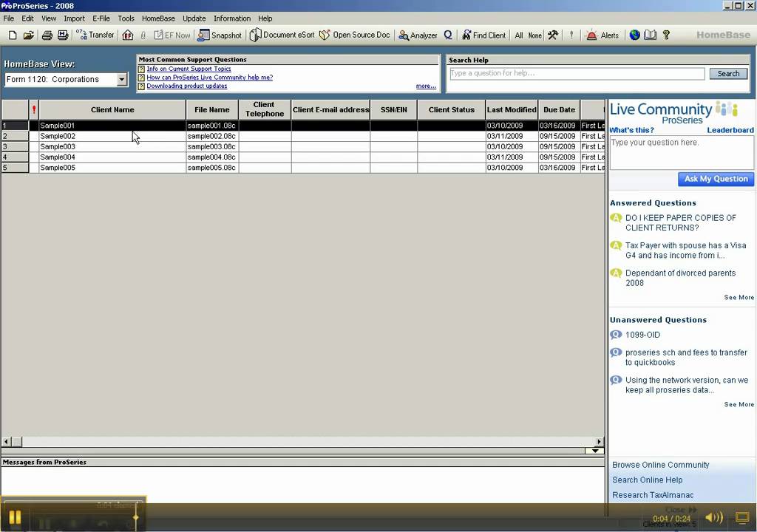Click the Search button
757x532 pixels.
(x=728, y=73)
